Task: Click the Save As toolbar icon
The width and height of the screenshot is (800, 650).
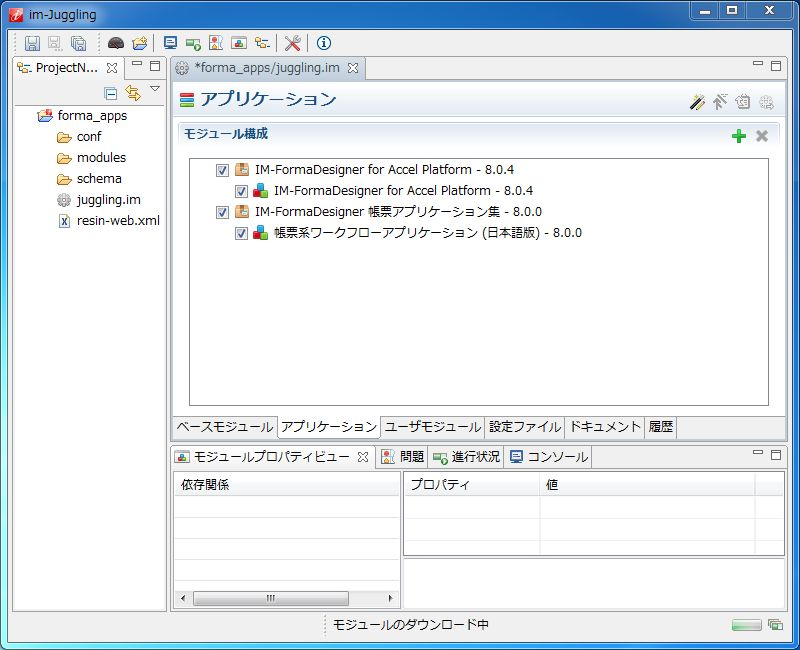Action: pos(55,43)
